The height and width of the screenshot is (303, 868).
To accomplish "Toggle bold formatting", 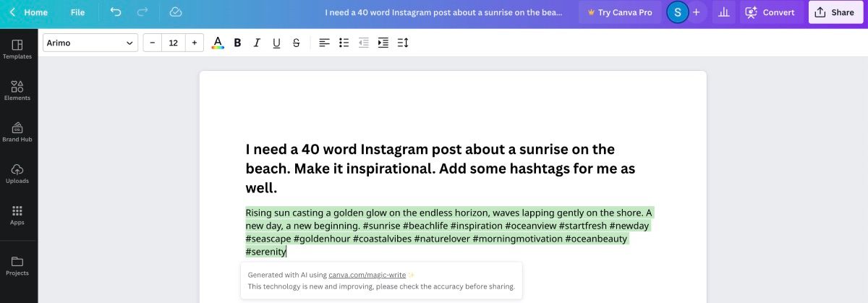I will click(237, 43).
